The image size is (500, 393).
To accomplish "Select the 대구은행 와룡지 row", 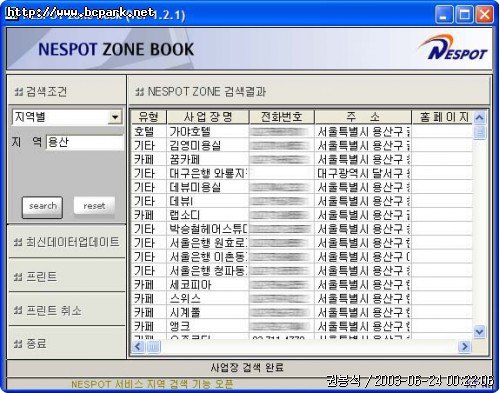I will 302,173.
